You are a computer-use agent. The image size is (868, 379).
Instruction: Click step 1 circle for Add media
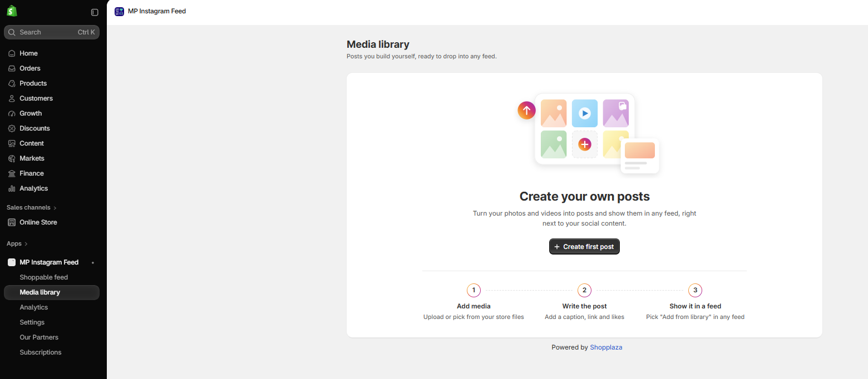474,290
